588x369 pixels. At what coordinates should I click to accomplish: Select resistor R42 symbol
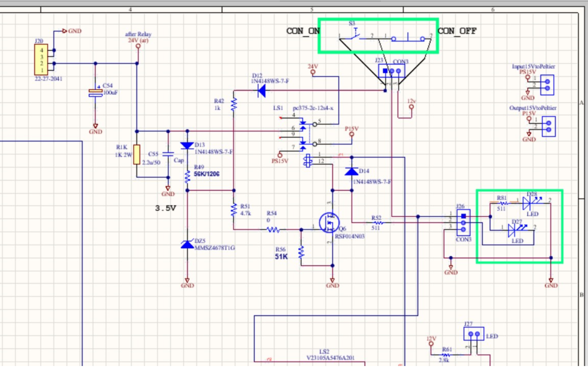pos(233,104)
